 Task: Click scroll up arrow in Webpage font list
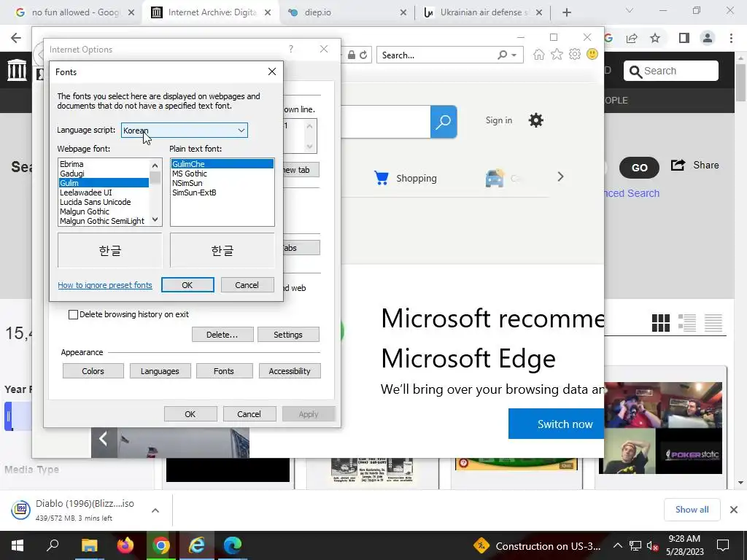coord(155,166)
